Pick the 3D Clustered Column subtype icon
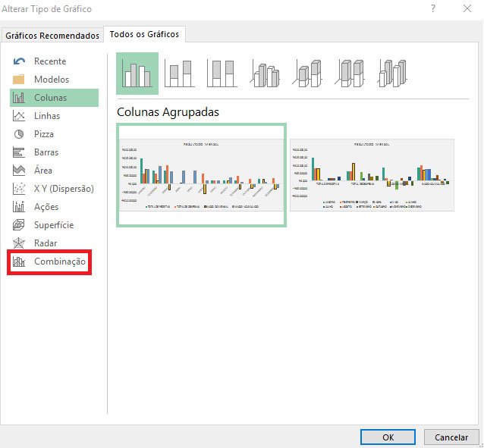Viewport: 484px width, 448px height. pyautogui.click(x=266, y=74)
